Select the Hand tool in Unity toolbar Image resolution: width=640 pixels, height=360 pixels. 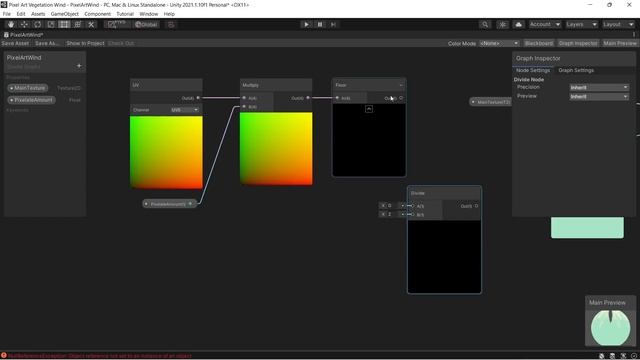11,24
